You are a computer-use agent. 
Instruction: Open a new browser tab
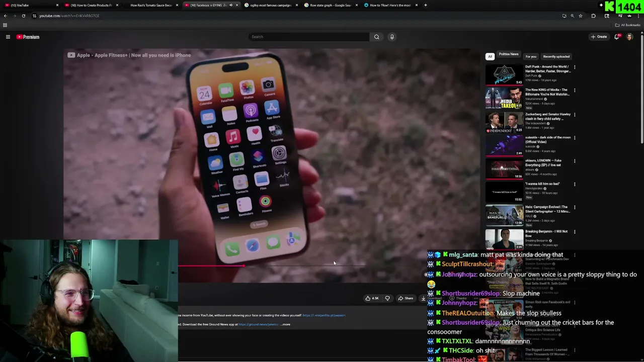pyautogui.click(x=426, y=5)
